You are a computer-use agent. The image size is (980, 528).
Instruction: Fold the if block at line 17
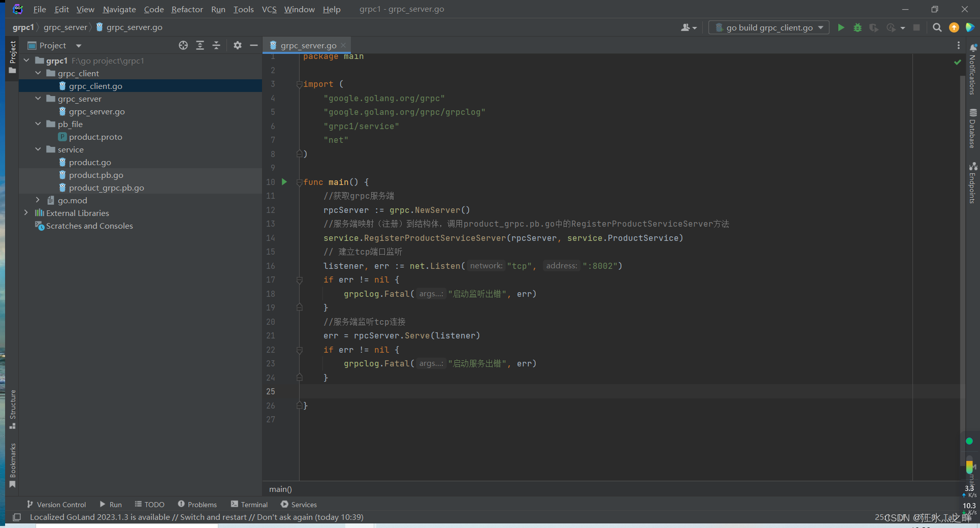click(x=299, y=280)
